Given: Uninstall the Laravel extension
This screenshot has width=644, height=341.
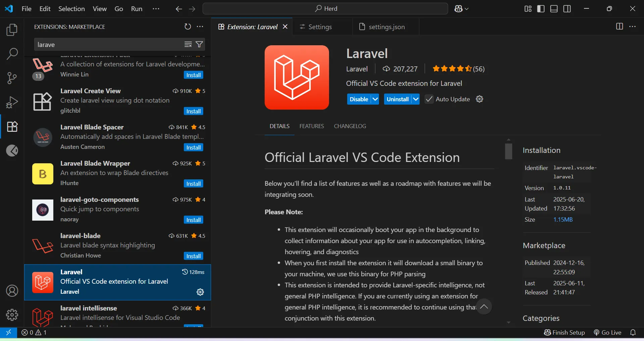Looking at the screenshot, I should pyautogui.click(x=397, y=99).
